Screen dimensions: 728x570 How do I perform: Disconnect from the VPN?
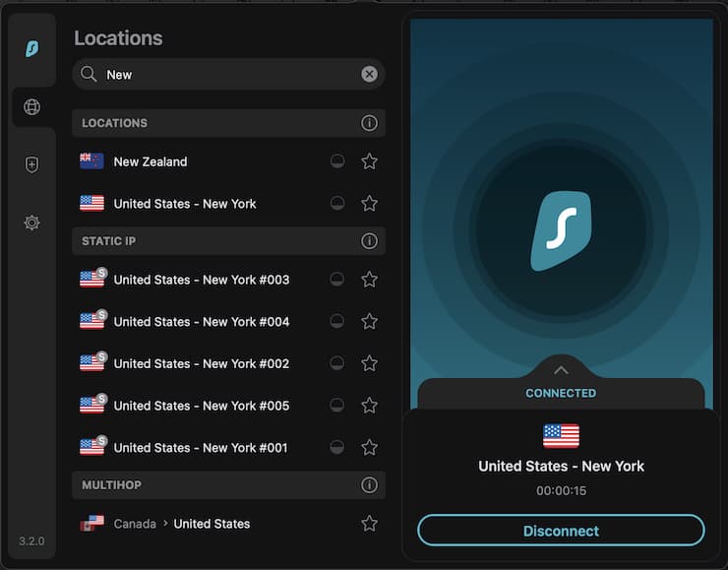(x=561, y=531)
